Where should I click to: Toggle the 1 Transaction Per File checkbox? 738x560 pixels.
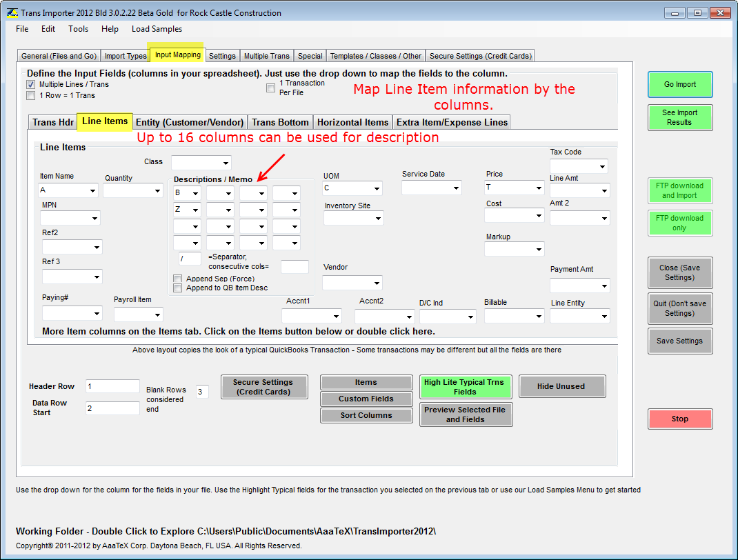click(271, 88)
